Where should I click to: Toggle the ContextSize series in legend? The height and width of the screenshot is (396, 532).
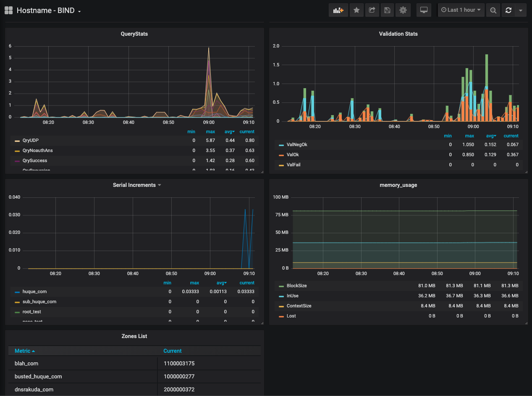tap(299, 306)
